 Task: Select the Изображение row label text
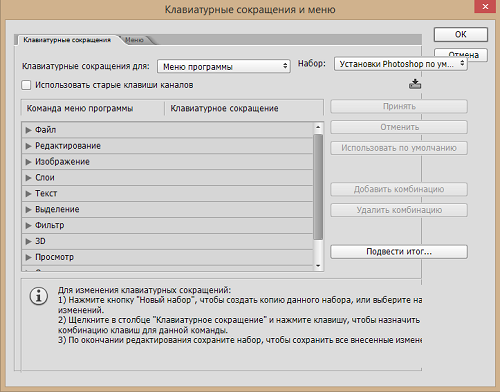[x=62, y=162]
